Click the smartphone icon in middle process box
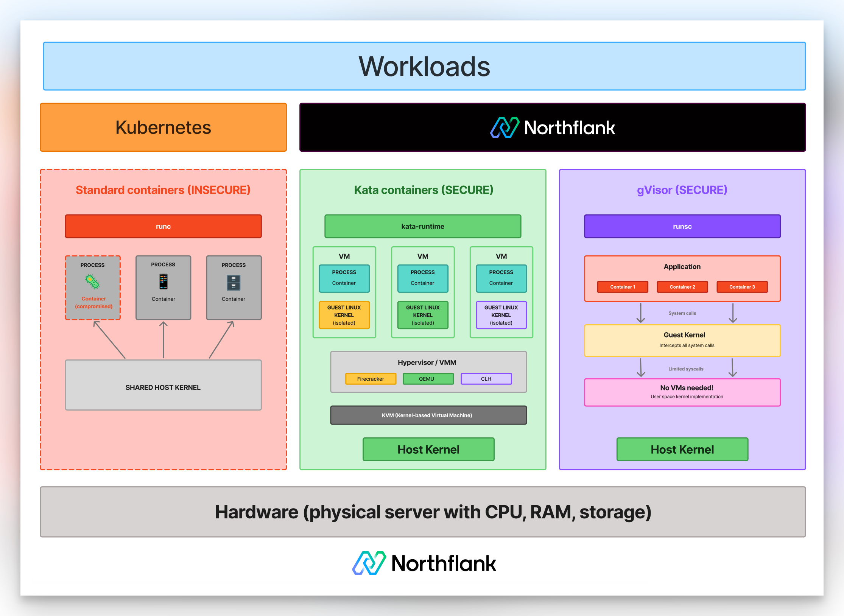 click(164, 282)
